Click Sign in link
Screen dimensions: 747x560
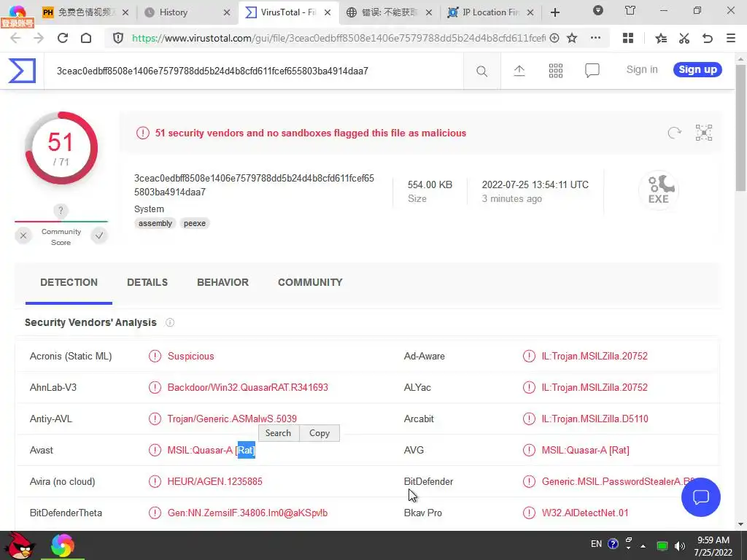pyautogui.click(x=642, y=69)
